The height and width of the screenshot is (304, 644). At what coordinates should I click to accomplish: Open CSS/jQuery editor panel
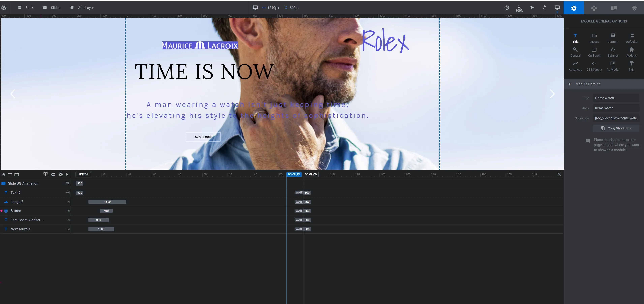[594, 66]
